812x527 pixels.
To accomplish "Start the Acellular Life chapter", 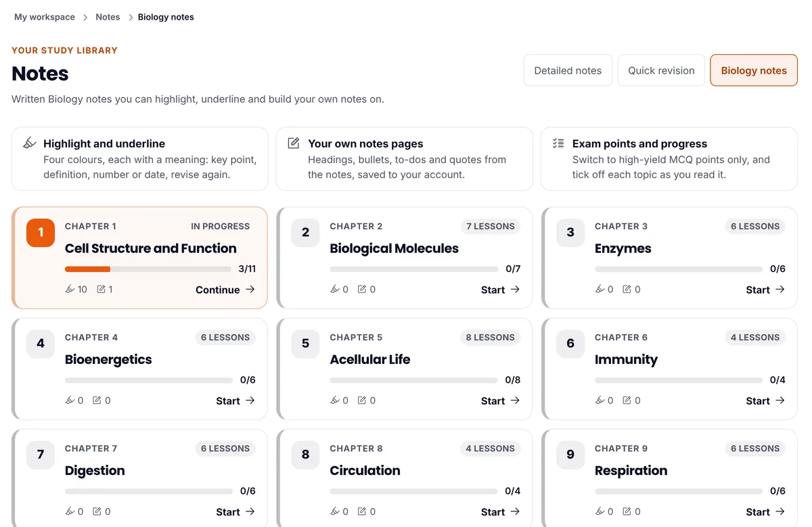I will 500,400.
